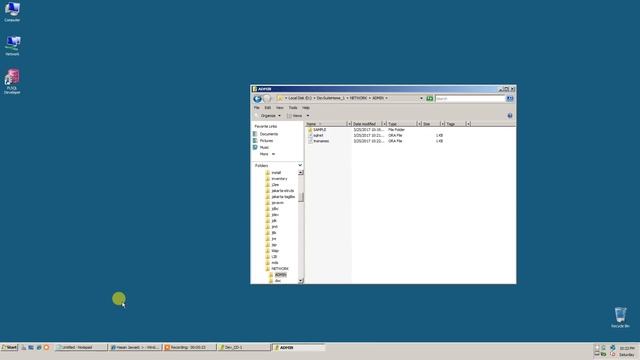Image resolution: width=640 pixels, height=360 pixels.
Task: Click NETWORK in the address path
Action: tap(358, 98)
